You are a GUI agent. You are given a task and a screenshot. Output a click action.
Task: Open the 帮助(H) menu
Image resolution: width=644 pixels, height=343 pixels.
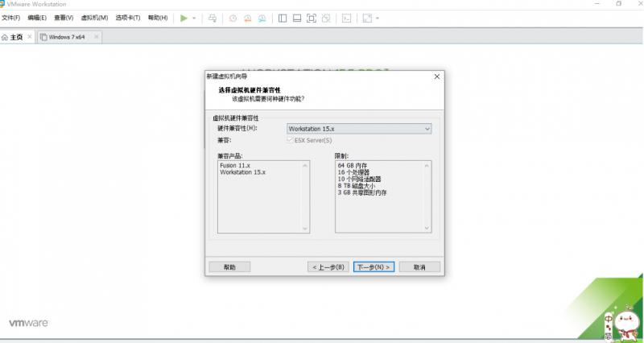158,18
